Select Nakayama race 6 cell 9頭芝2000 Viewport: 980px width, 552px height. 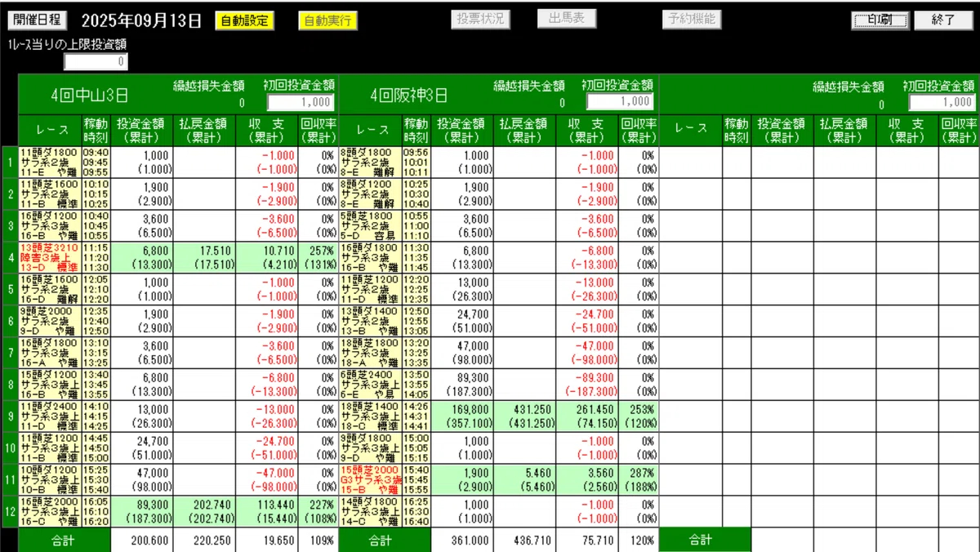[49, 321]
